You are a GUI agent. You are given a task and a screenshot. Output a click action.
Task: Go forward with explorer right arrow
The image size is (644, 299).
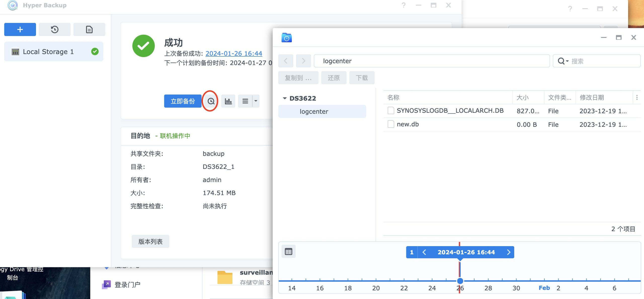coord(303,61)
